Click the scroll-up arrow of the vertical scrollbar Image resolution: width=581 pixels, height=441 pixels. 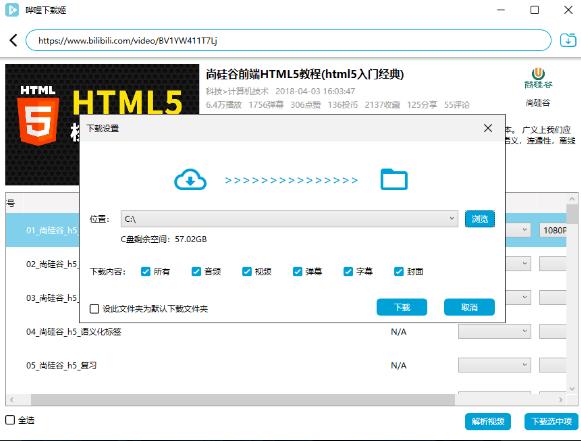click(x=572, y=199)
